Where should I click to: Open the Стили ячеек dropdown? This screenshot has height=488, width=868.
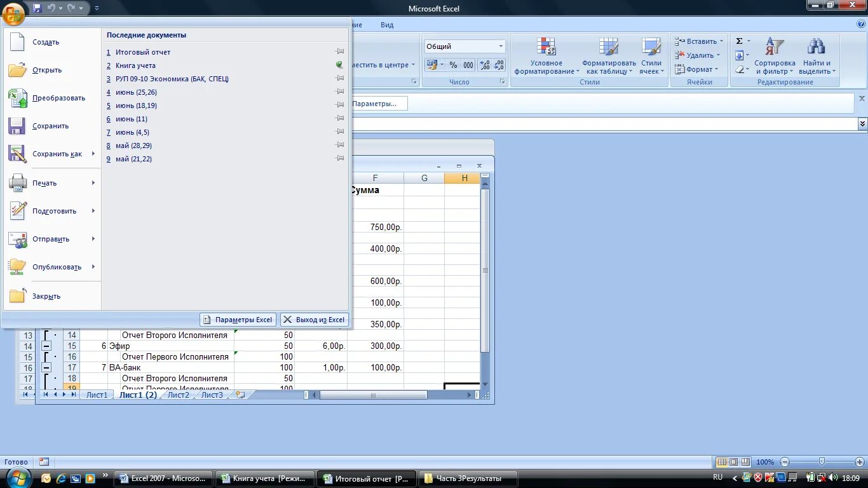pyautogui.click(x=651, y=56)
